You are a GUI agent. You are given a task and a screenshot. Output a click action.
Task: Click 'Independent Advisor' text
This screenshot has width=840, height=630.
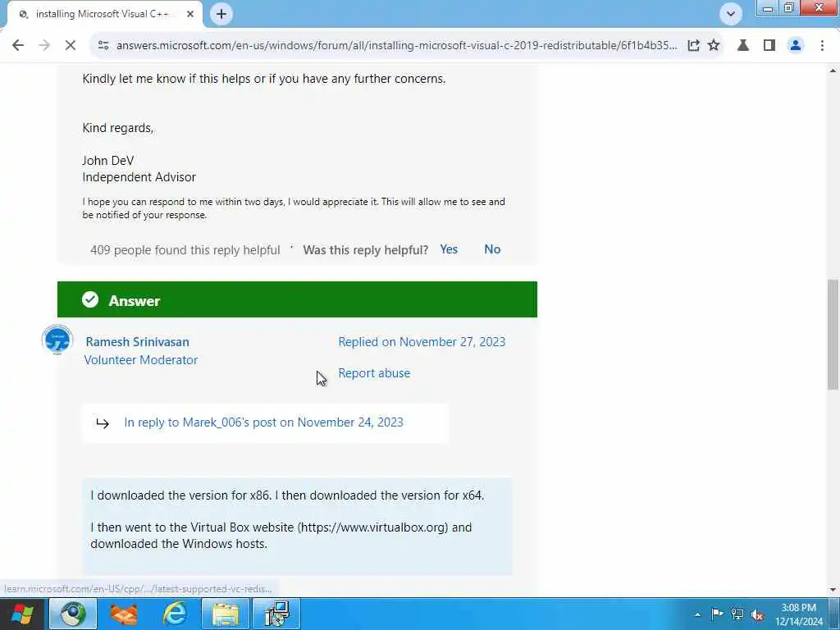click(x=139, y=177)
